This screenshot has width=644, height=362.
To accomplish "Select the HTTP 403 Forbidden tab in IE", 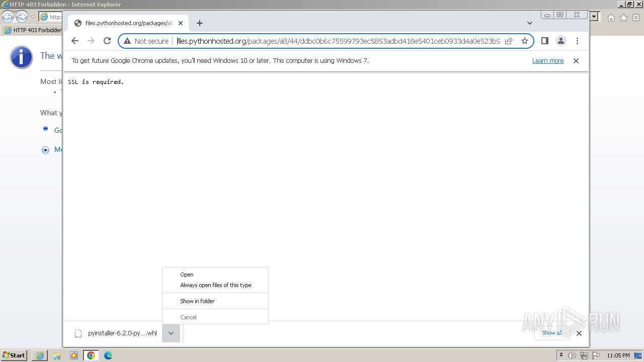I will click(x=33, y=30).
